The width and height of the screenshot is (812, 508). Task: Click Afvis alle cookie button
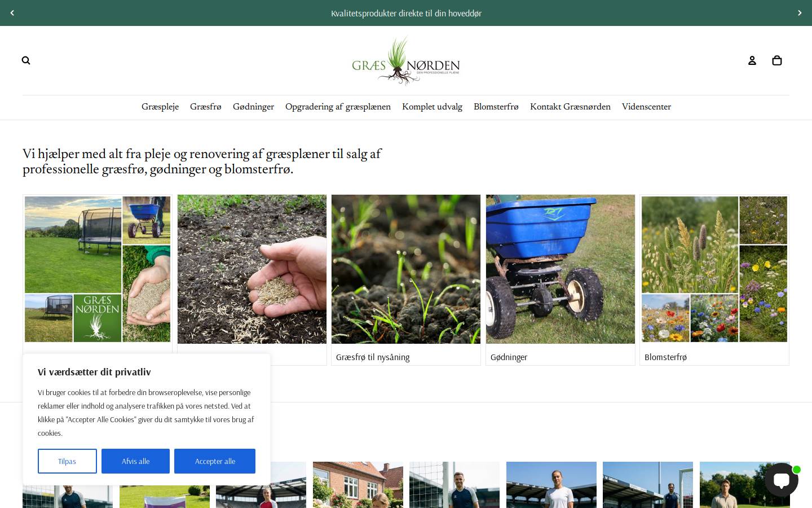[x=135, y=461]
